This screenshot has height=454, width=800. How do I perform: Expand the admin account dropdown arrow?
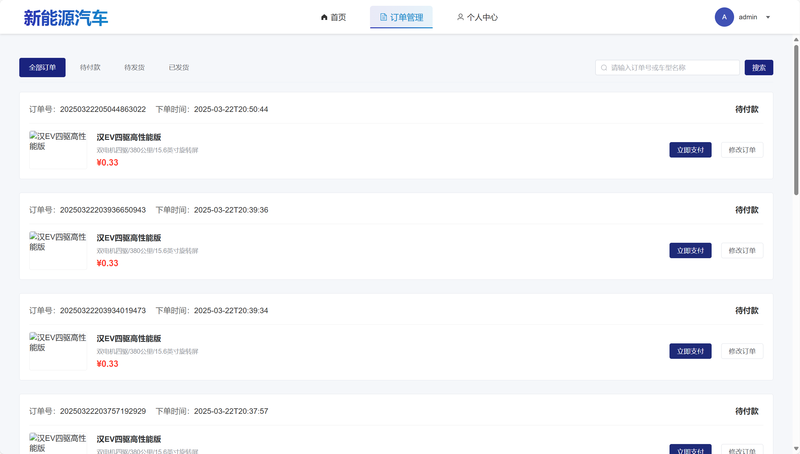768,17
